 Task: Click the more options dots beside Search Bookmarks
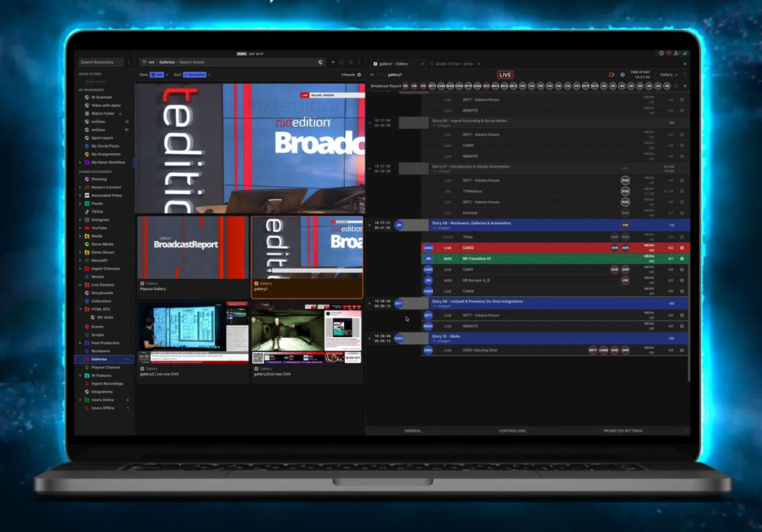[x=129, y=62]
